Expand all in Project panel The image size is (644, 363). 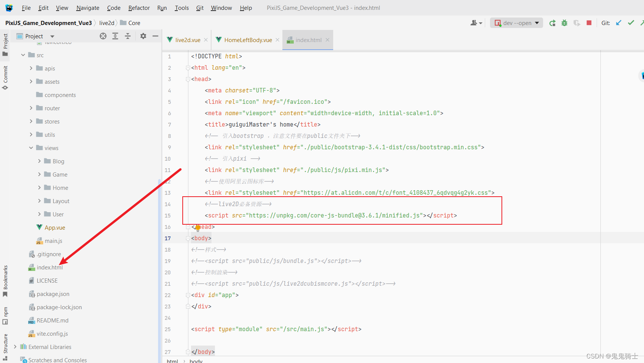[x=115, y=36]
